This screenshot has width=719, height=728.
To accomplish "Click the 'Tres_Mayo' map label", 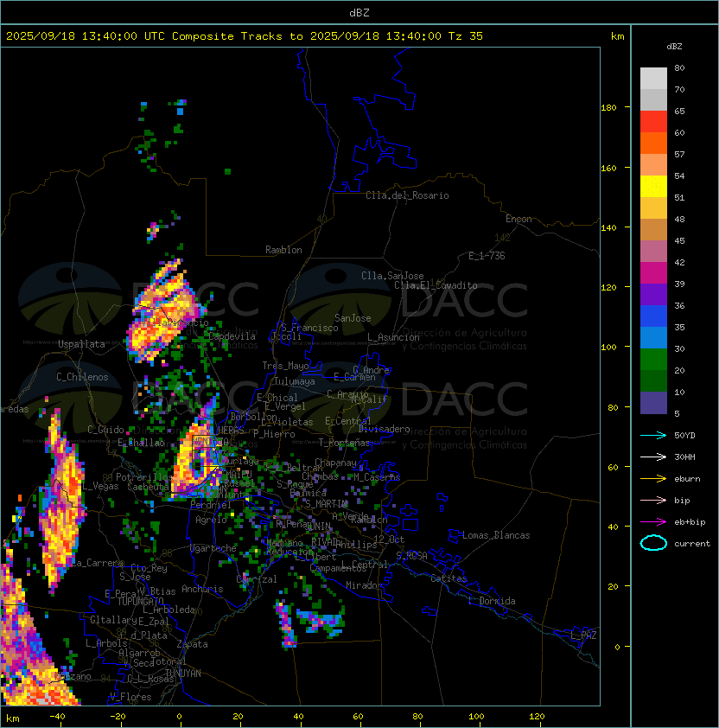I will point(285,366).
